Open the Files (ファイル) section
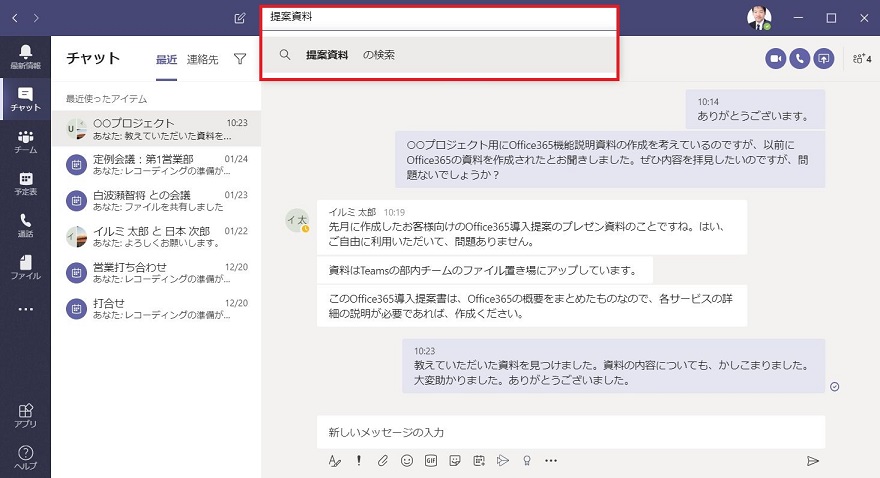This screenshot has height=478, width=880. (25, 268)
